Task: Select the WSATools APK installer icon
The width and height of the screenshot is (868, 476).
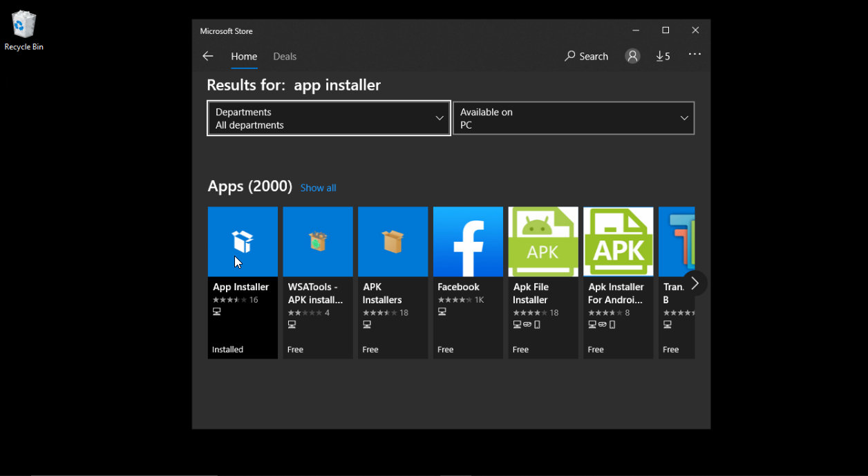Action: 318,241
